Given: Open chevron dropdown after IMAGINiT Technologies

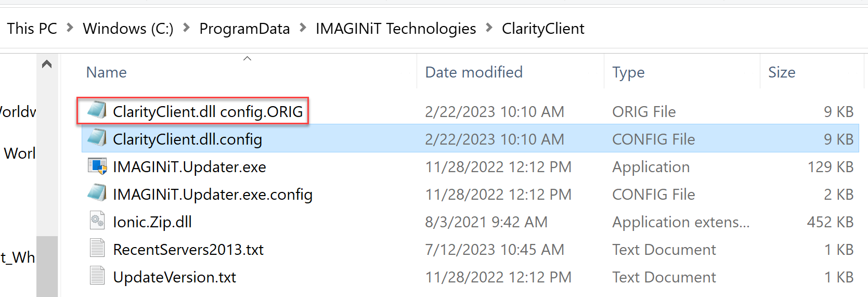Looking at the screenshot, I should click(489, 28).
